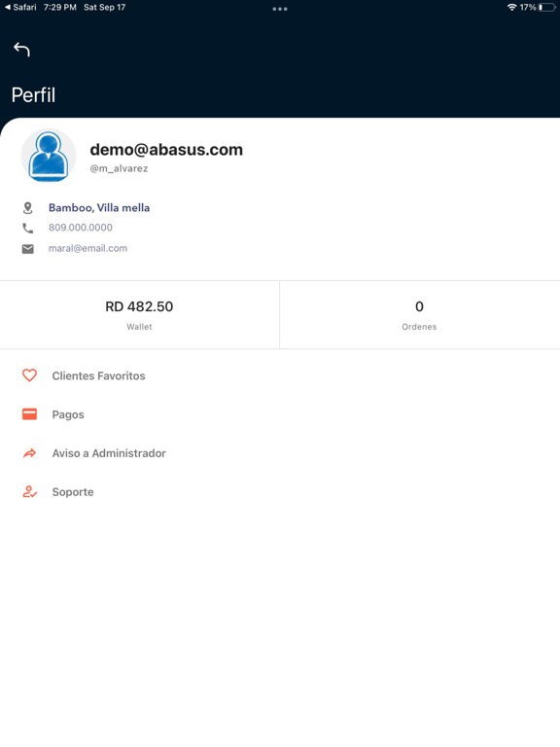Image resolution: width=560 pixels, height=747 pixels.
Task: Click the red card Pagos icon
Action: 29,414
